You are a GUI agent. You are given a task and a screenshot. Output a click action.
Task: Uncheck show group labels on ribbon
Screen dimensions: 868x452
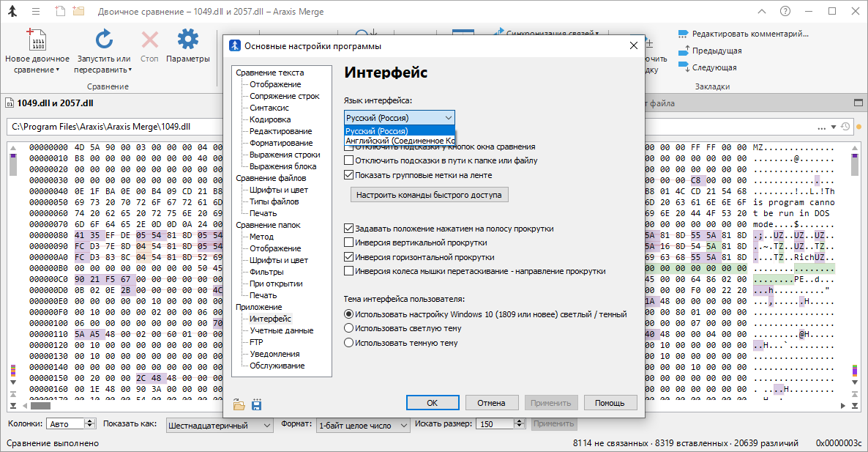(x=349, y=175)
